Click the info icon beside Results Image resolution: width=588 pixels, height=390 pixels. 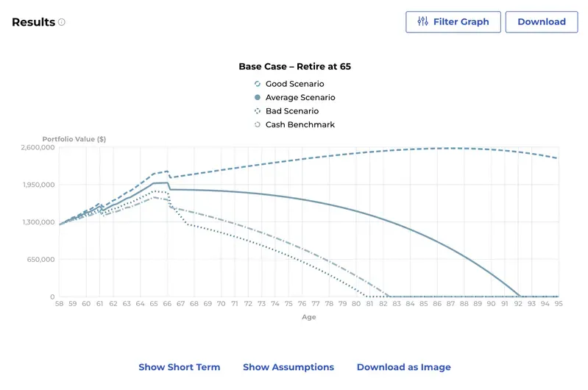click(62, 22)
